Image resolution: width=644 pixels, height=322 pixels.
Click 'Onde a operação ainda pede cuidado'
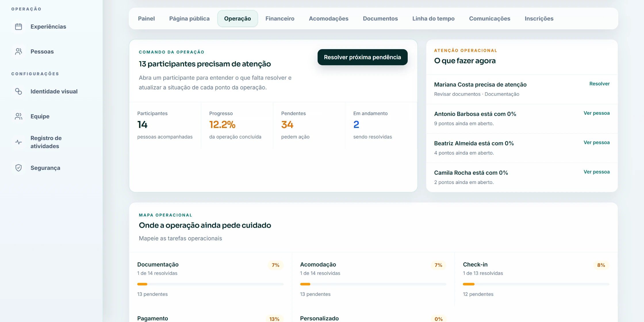pyautogui.click(x=205, y=225)
